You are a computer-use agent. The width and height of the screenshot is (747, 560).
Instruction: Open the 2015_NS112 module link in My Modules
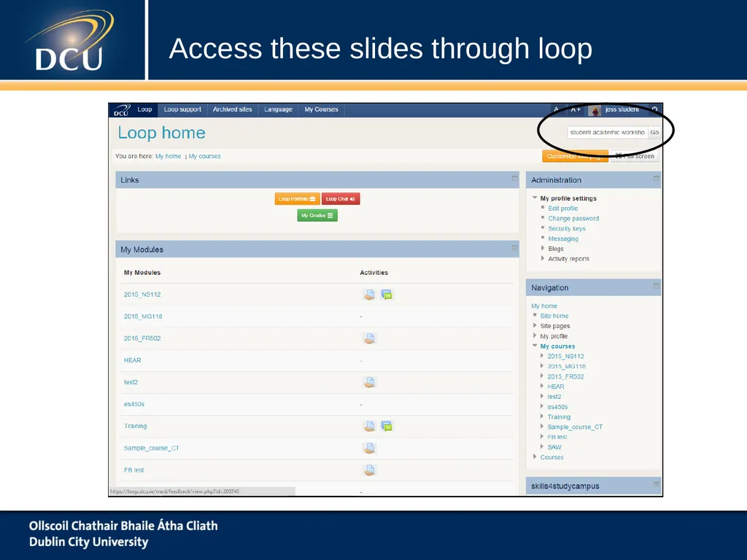[142, 295]
